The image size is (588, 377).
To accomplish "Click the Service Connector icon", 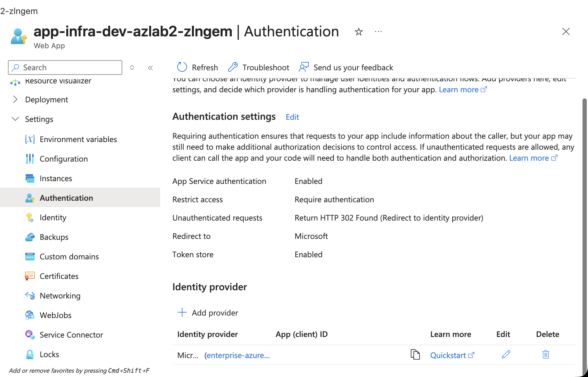I will click(x=30, y=335).
